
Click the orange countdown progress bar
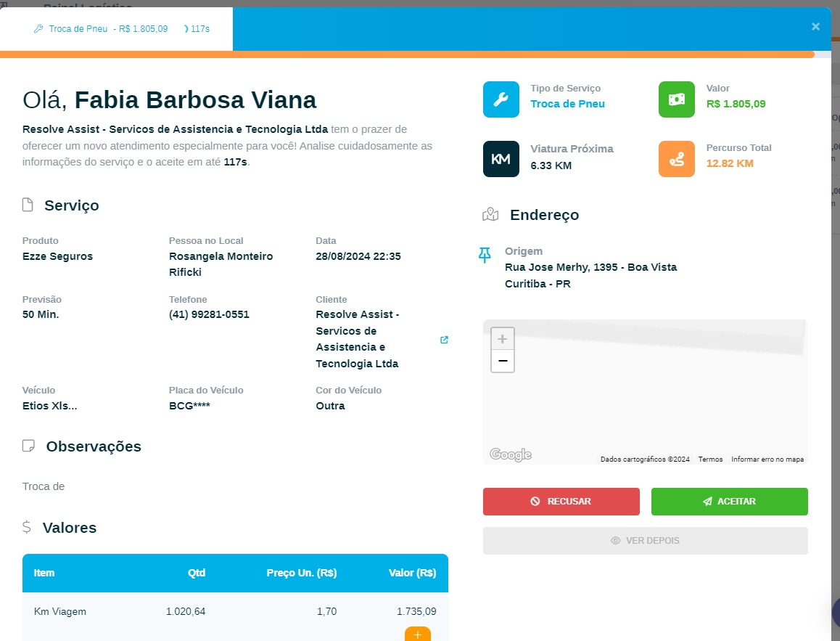tap(407, 54)
